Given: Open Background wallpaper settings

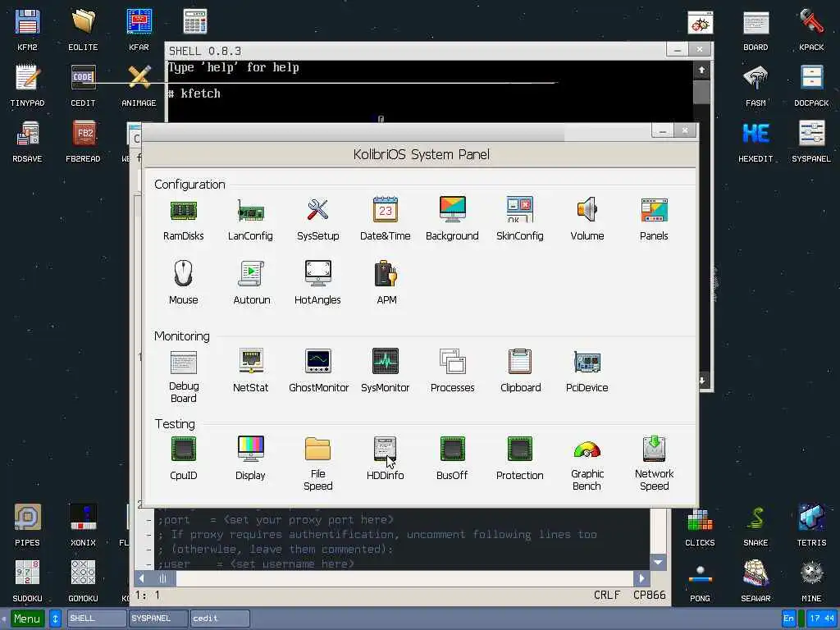Looking at the screenshot, I should [452, 219].
